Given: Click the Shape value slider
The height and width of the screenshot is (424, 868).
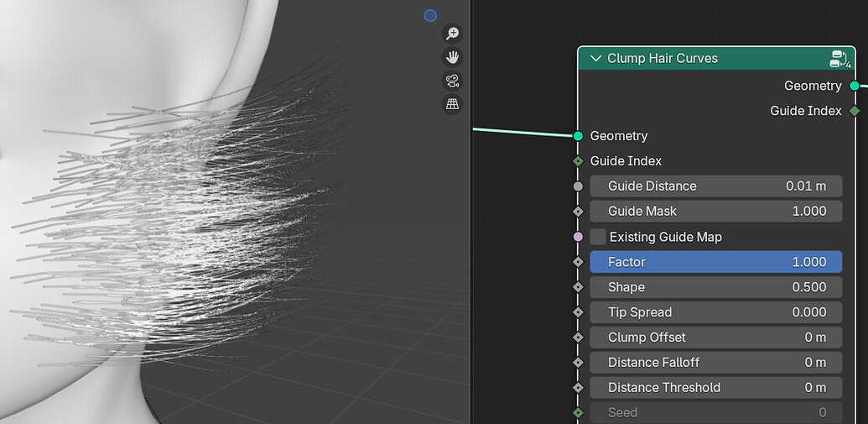Looking at the screenshot, I should (x=715, y=287).
